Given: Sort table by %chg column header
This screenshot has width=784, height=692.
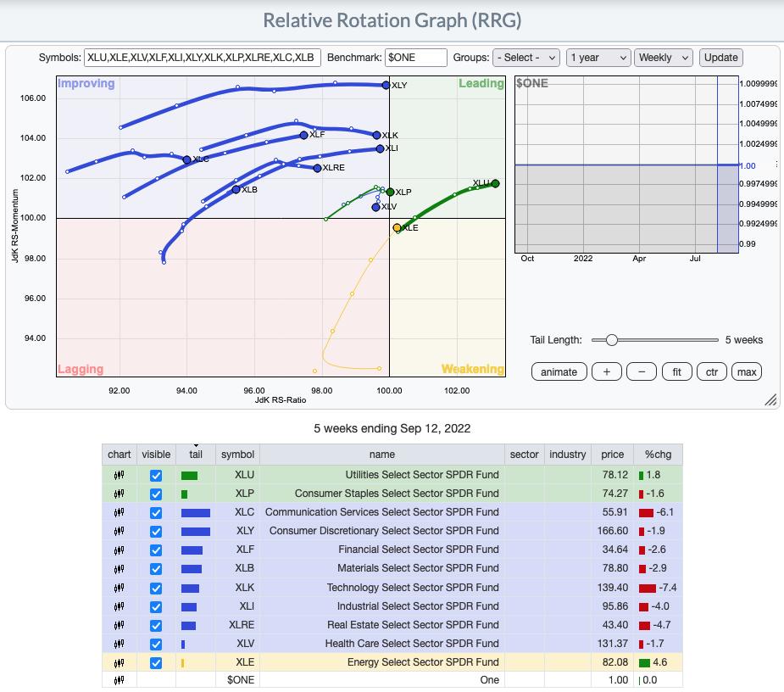Looking at the screenshot, I should pyautogui.click(x=658, y=455).
